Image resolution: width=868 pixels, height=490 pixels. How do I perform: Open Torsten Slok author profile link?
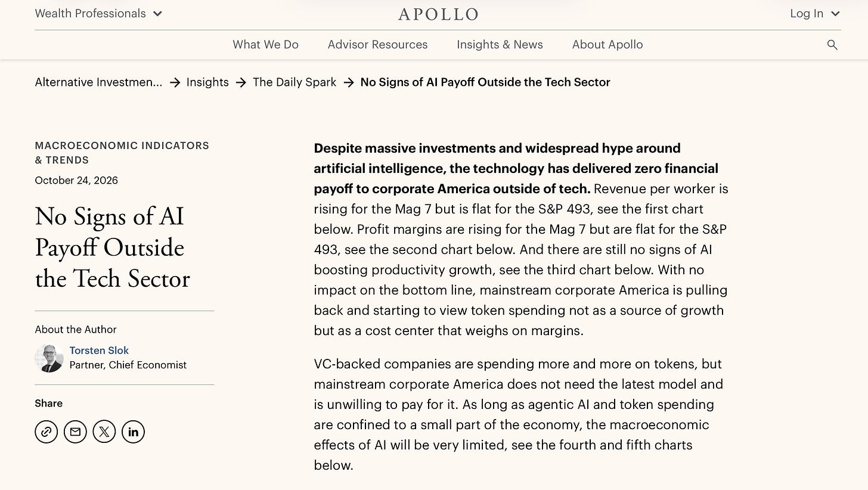coord(99,351)
